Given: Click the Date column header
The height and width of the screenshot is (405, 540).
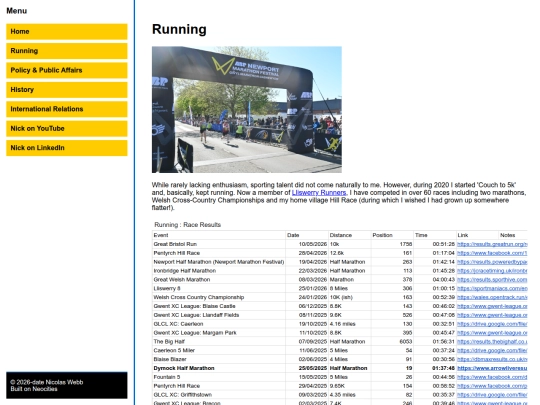Looking at the screenshot, I should click(x=307, y=235).
